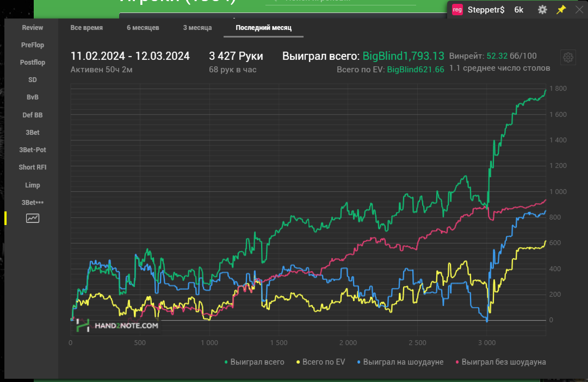Screen dimensions: 588x382
Task: Open the graph view sidebar icon
Action: pos(33,218)
